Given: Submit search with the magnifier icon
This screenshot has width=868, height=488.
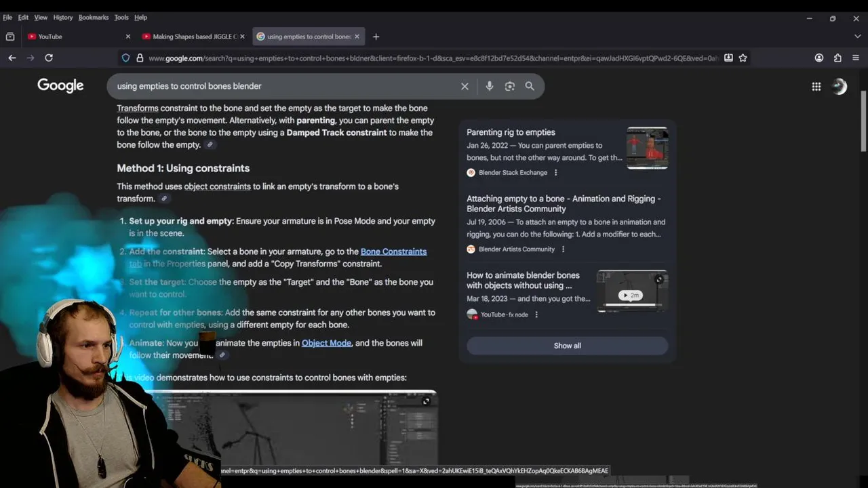Looking at the screenshot, I should 530,86.
